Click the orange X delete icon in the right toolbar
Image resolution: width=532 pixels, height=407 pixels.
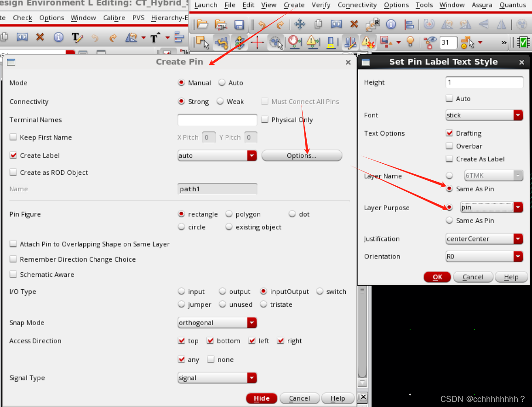pos(354,24)
